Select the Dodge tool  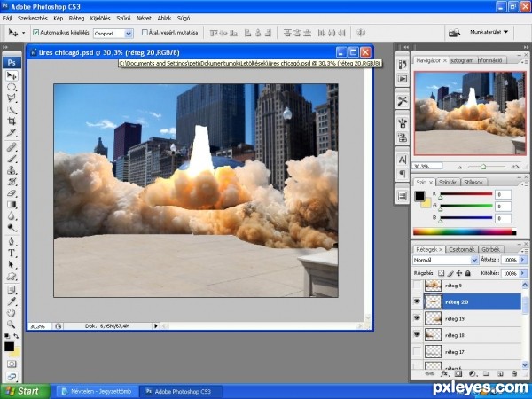click(x=12, y=227)
